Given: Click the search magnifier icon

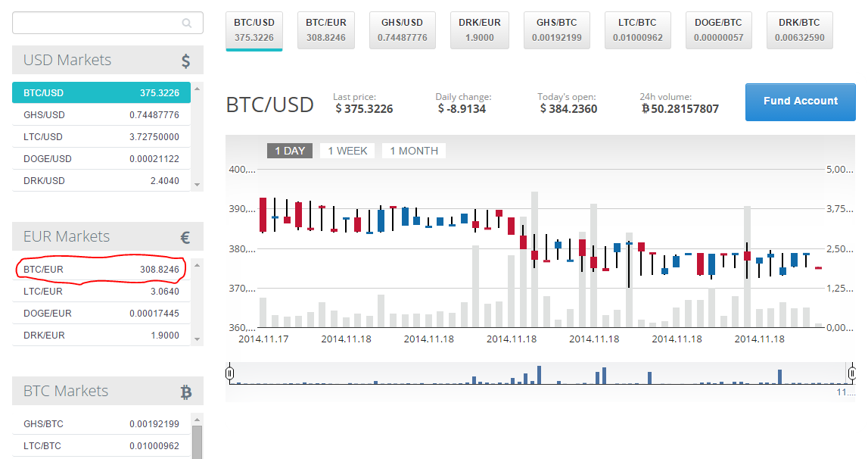Looking at the screenshot, I should 187,23.
